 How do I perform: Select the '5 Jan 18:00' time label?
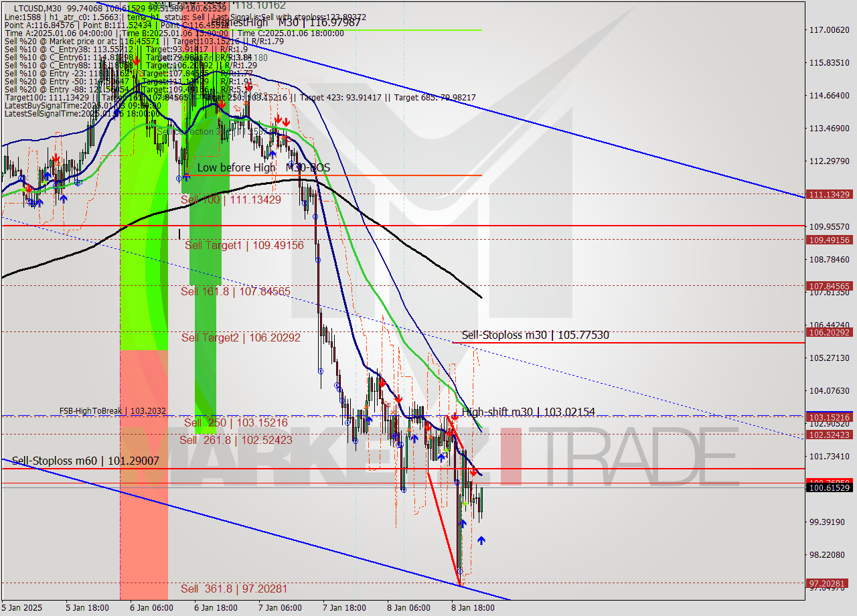[88, 608]
